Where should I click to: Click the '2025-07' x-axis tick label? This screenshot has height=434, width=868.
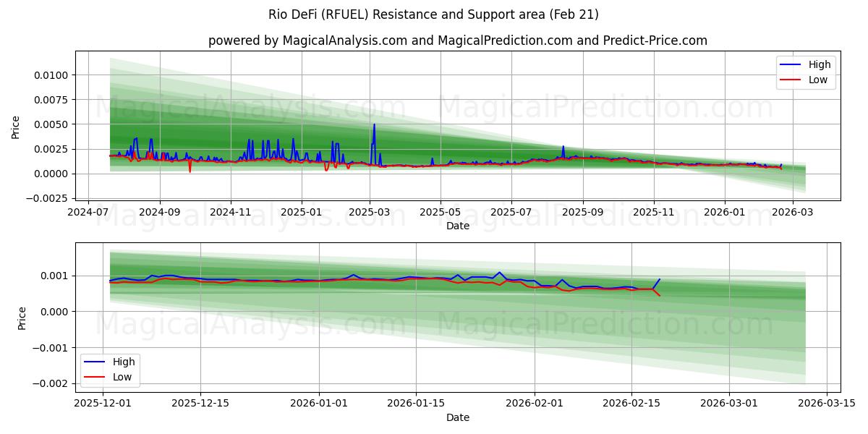tap(511, 212)
